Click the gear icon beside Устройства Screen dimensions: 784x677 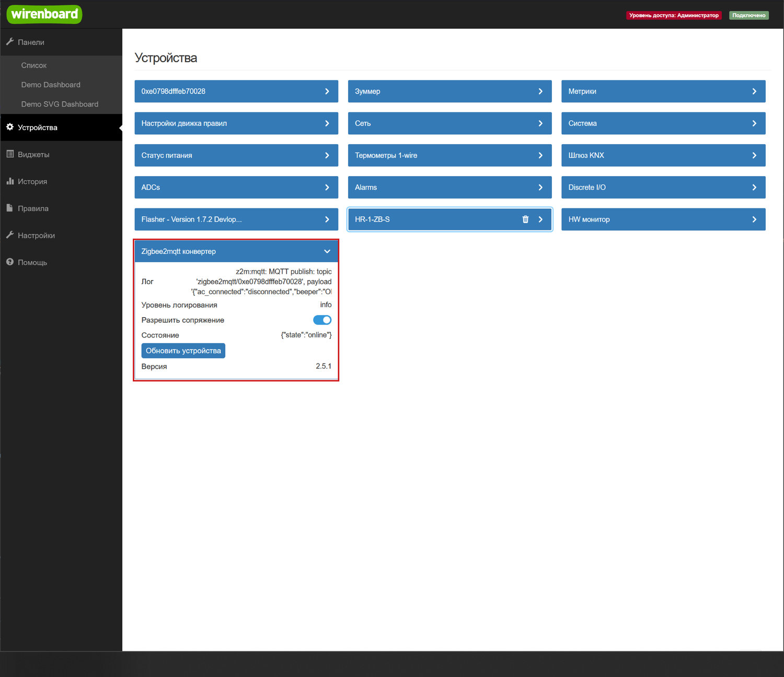(10, 127)
